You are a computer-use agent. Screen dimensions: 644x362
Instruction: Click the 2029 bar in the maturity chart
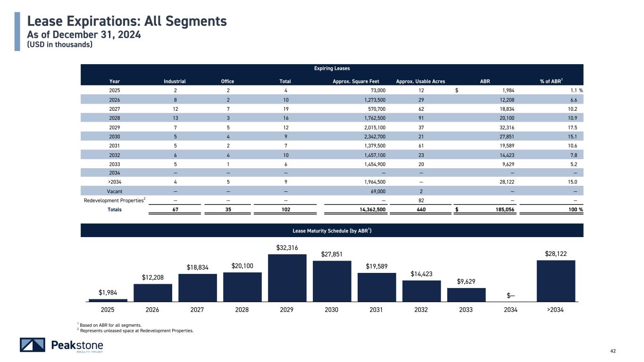pos(287,278)
